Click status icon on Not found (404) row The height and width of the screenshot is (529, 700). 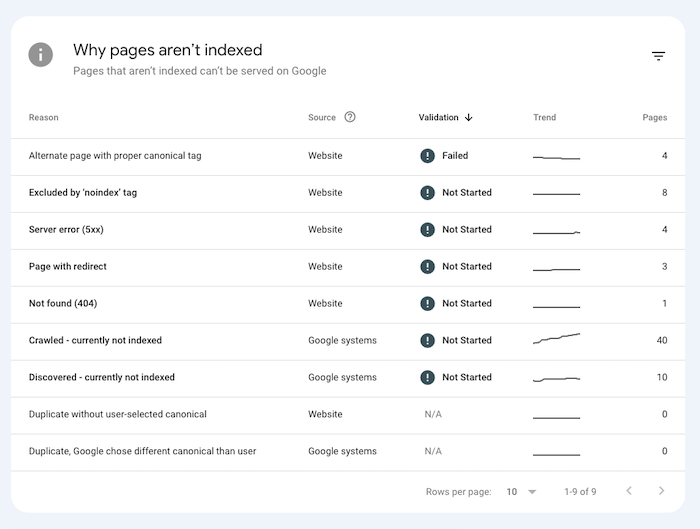pos(428,304)
